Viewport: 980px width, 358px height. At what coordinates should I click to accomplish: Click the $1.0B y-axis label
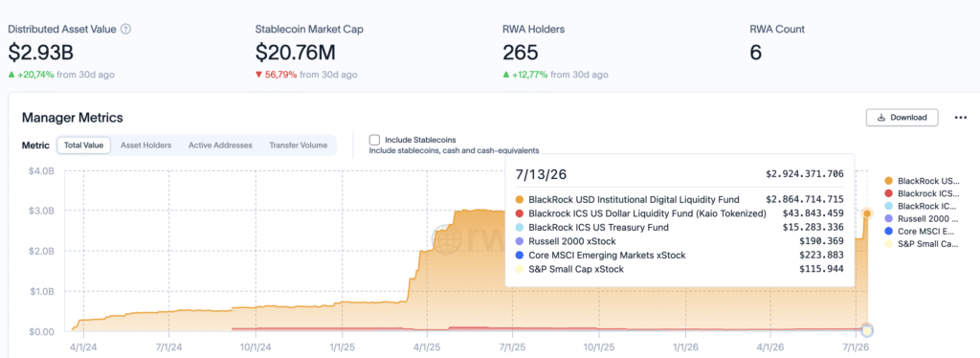pos(41,291)
